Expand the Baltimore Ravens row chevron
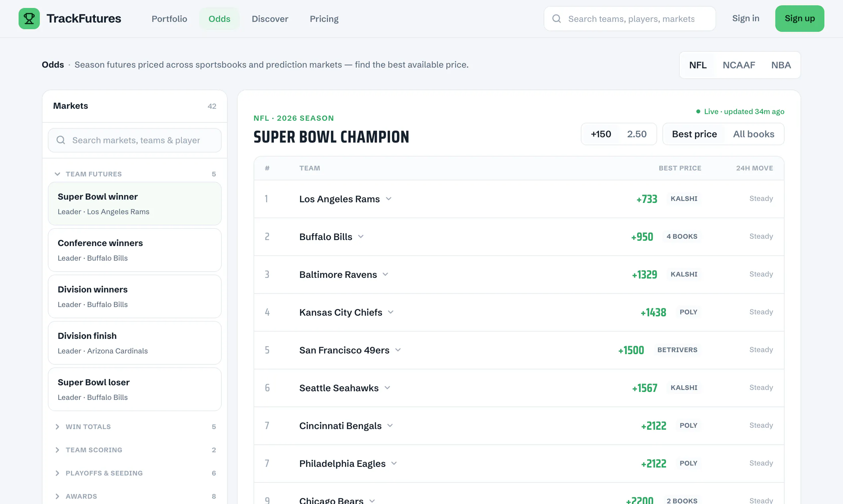 click(385, 274)
